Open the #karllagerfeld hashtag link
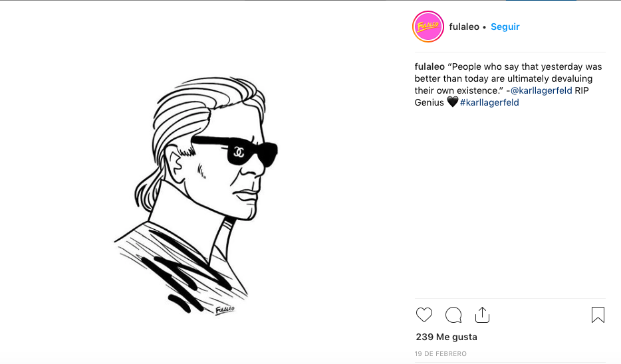This screenshot has height=364, width=621. coord(489,103)
